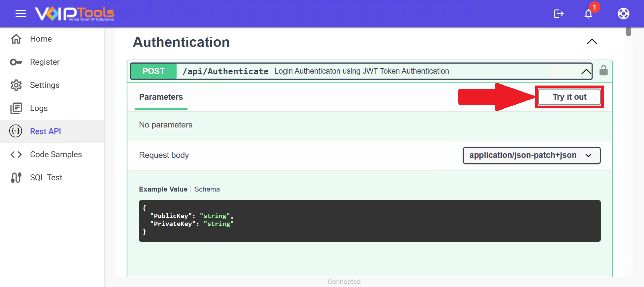Screen dimensions: 644x287
Task: Collapse the /api/Authenticate endpoint row
Action: point(586,71)
